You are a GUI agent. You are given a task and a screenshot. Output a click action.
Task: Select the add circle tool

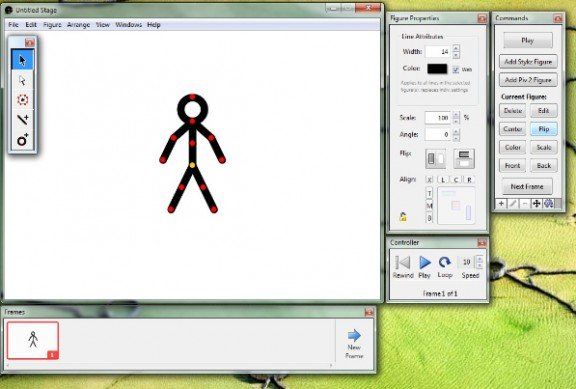[22, 140]
